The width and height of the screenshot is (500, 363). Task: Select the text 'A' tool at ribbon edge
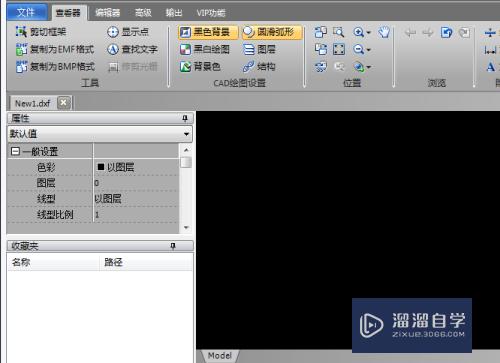pos(490,67)
